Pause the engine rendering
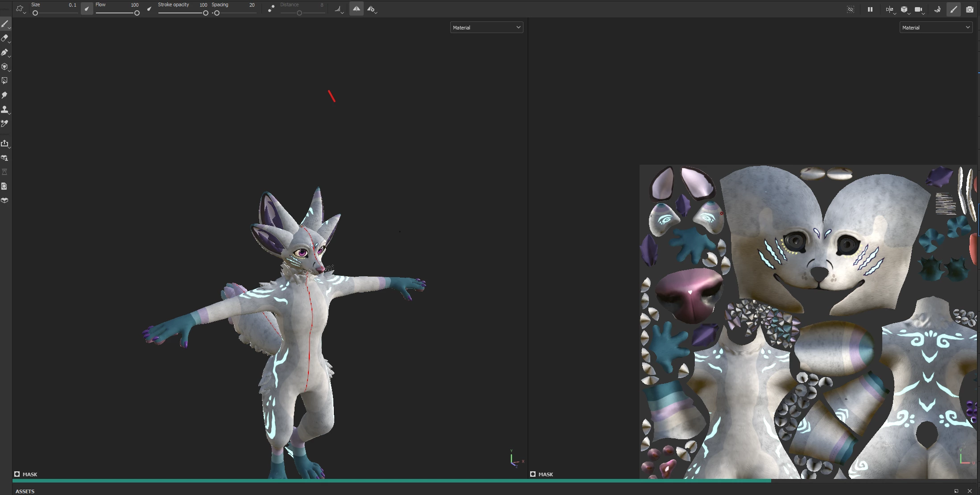980x495 pixels. (870, 9)
